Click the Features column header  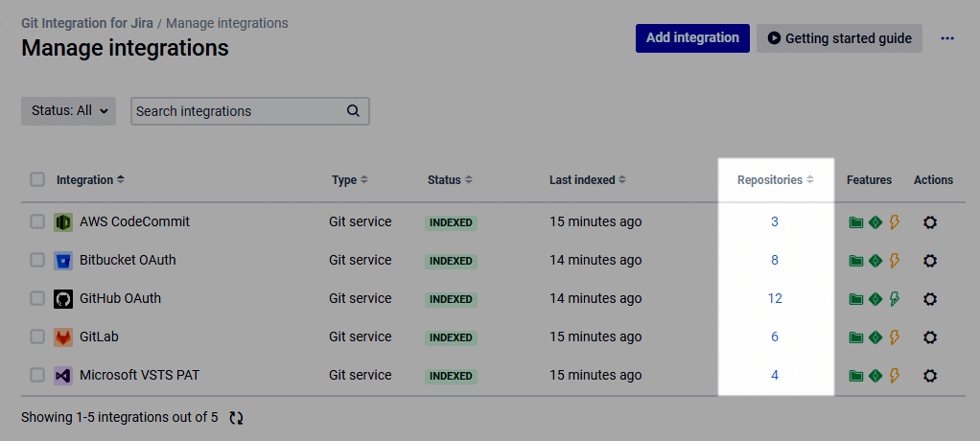(869, 180)
